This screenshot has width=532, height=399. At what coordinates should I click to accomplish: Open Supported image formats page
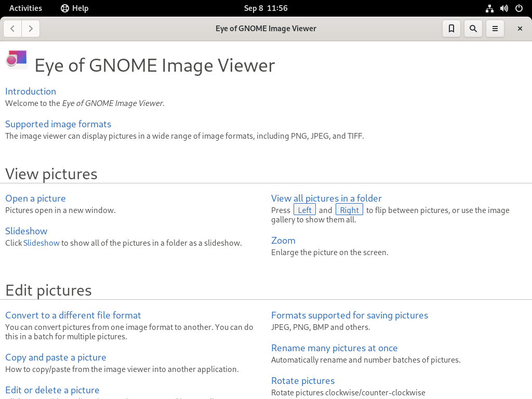[x=58, y=124]
